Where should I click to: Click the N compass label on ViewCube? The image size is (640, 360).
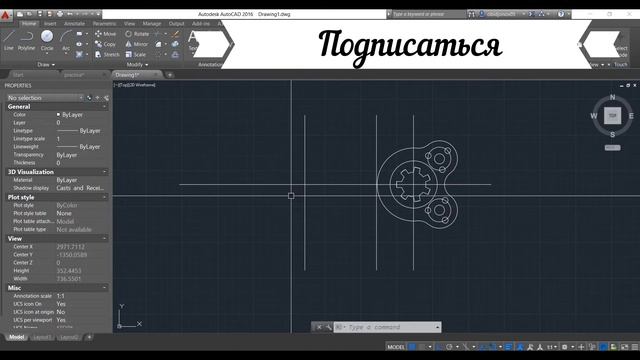pos(612,97)
